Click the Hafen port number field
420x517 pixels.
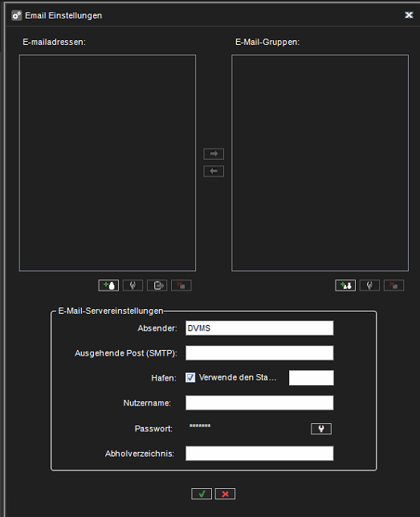[x=311, y=378]
